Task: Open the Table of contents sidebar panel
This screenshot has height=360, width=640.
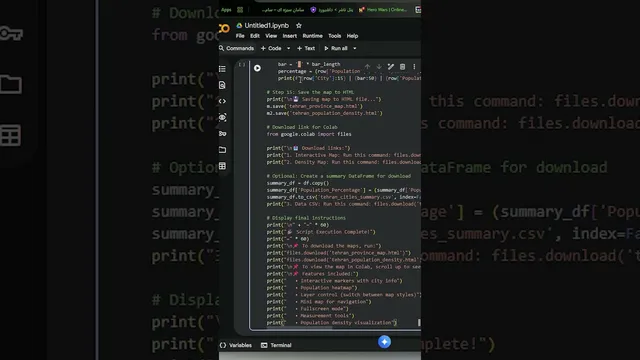Action: pyautogui.click(x=222, y=69)
